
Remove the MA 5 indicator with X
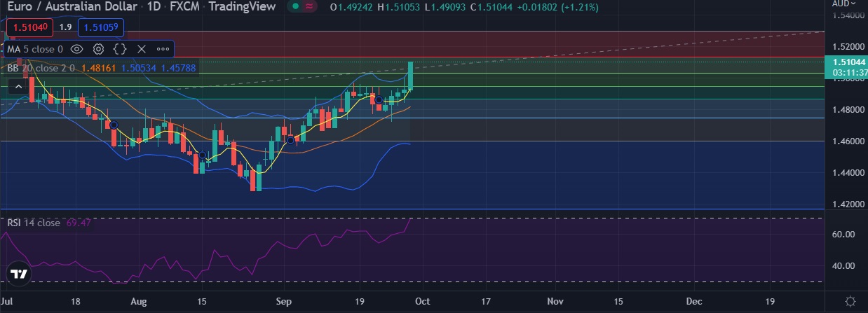[x=142, y=49]
